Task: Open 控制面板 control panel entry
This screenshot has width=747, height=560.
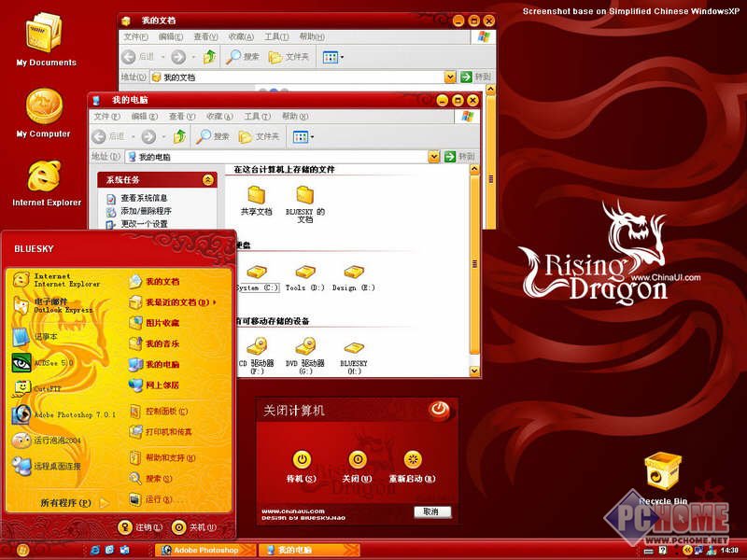Action: click(159, 411)
